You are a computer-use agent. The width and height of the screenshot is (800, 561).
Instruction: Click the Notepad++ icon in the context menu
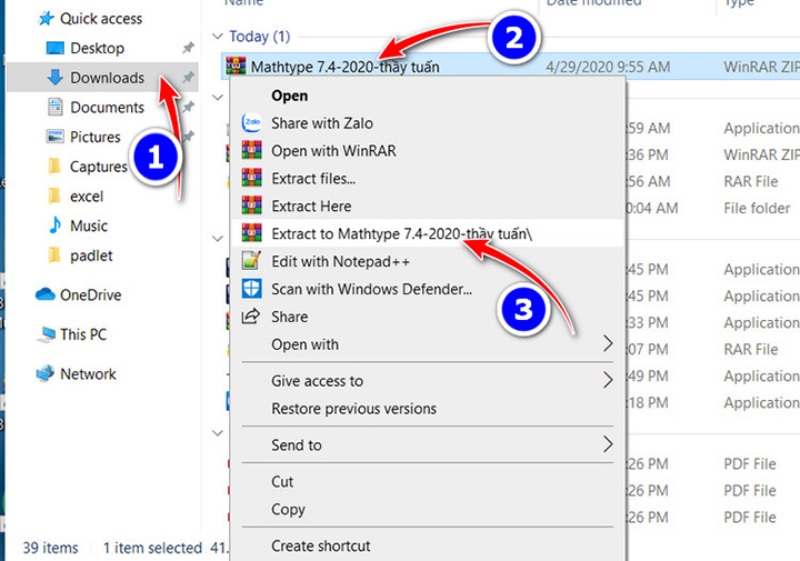pos(251,261)
